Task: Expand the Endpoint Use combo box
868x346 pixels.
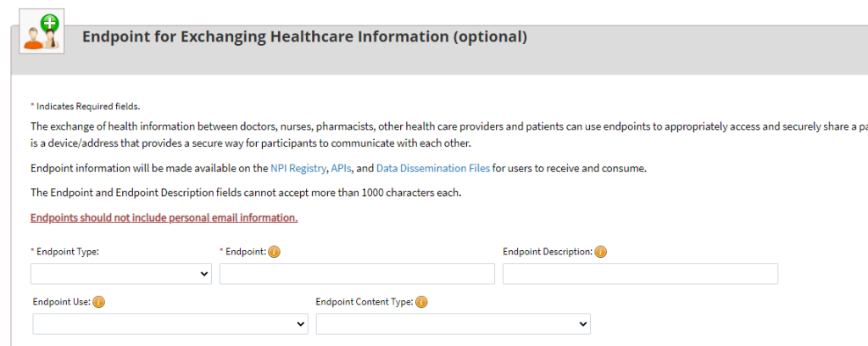Action: pos(170,324)
